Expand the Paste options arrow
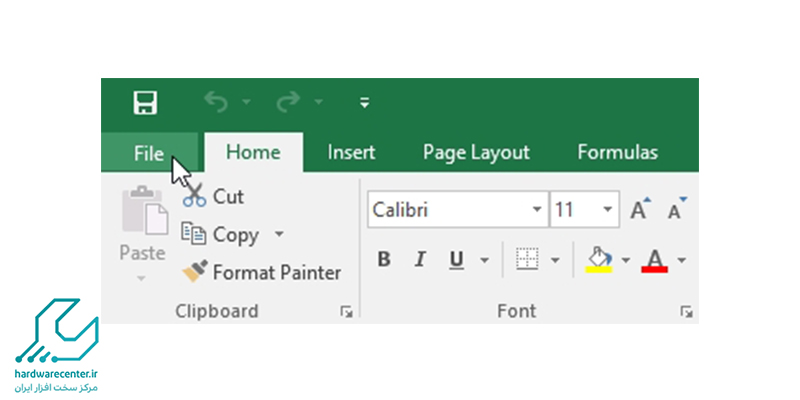The image size is (800, 400). (141, 279)
